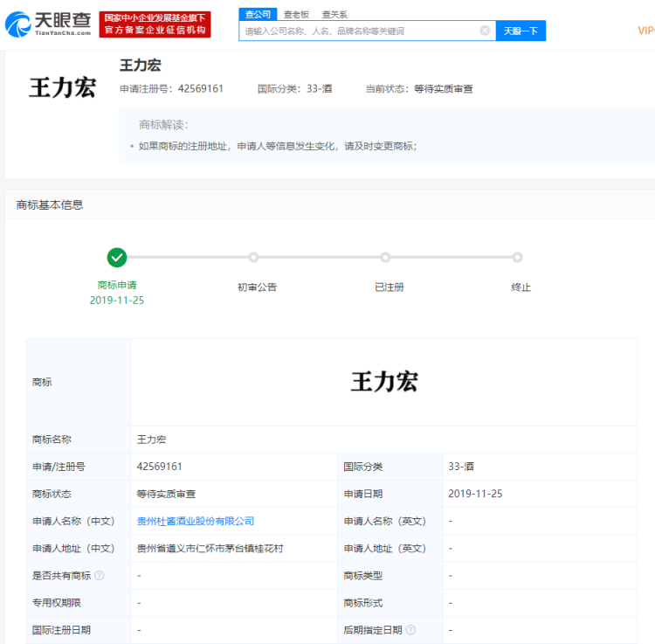This screenshot has height=644, width=655.
Task: Click the 王力宏 trademark thumbnail in header
Action: click(x=62, y=88)
